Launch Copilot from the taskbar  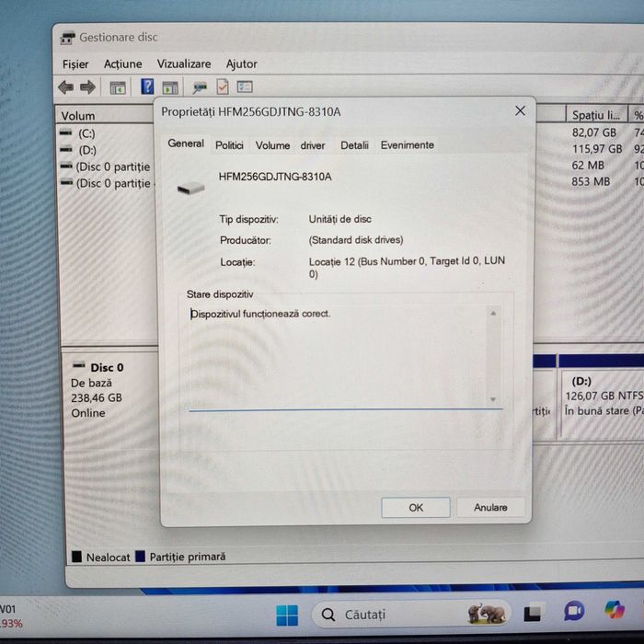point(615,609)
